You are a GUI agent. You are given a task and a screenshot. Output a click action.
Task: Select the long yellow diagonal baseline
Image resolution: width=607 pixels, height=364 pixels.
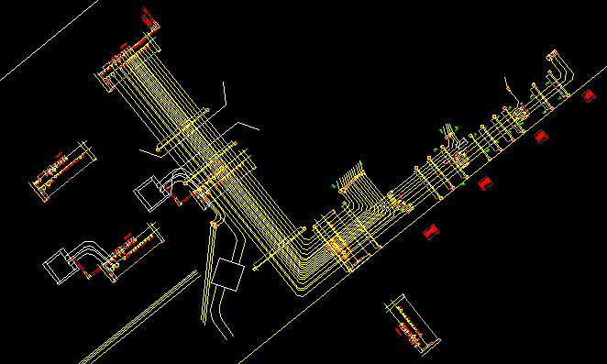(423, 215)
